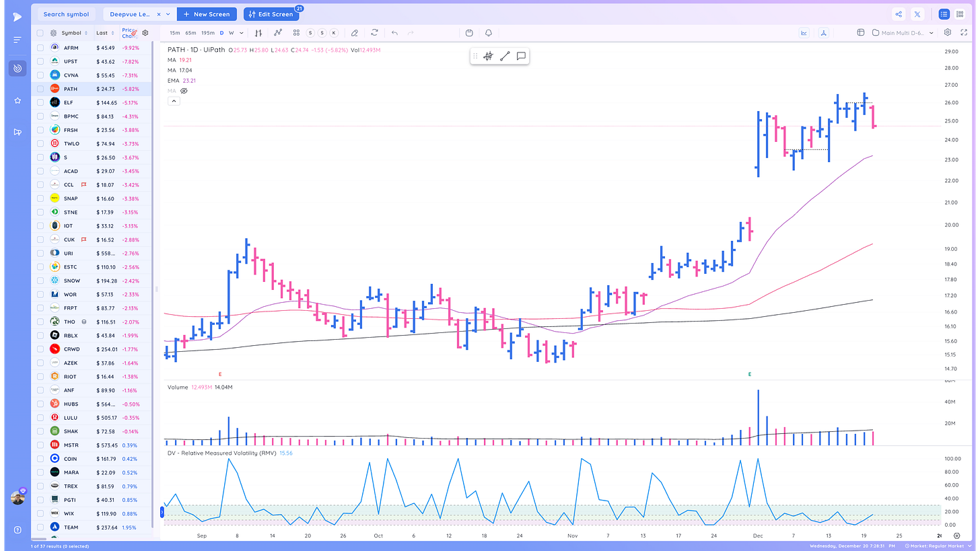Open the help question mark icon
This screenshot has height=551, width=980.
(x=17, y=529)
